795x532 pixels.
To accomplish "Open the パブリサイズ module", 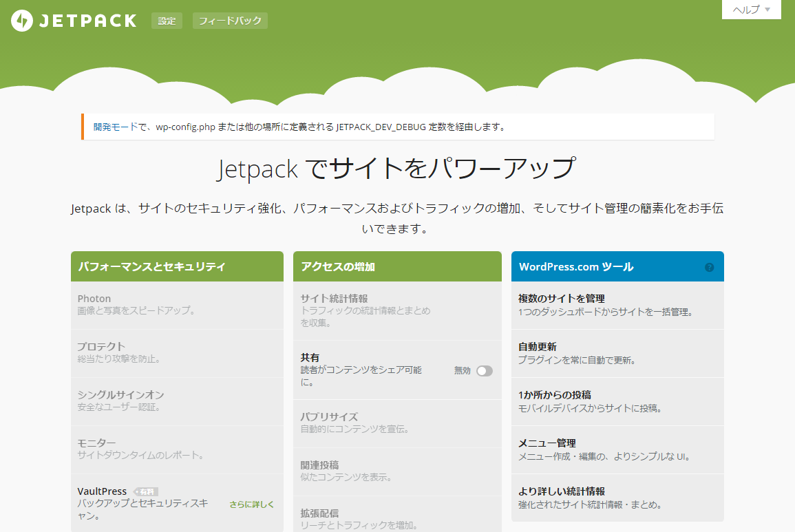I will point(397,422).
